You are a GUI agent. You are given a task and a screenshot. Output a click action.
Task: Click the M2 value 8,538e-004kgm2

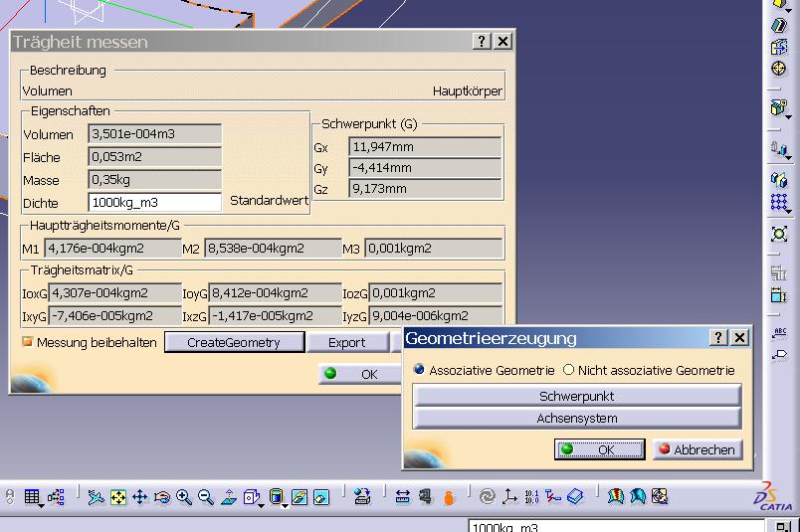point(273,249)
